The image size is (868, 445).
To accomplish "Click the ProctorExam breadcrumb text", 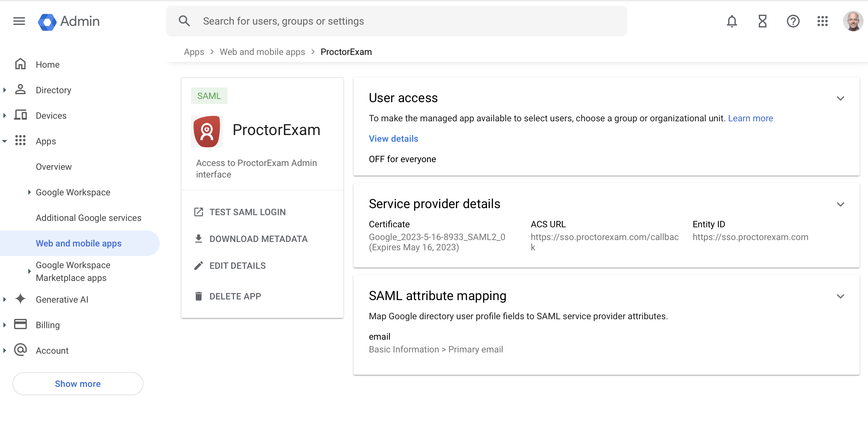I will [x=346, y=52].
